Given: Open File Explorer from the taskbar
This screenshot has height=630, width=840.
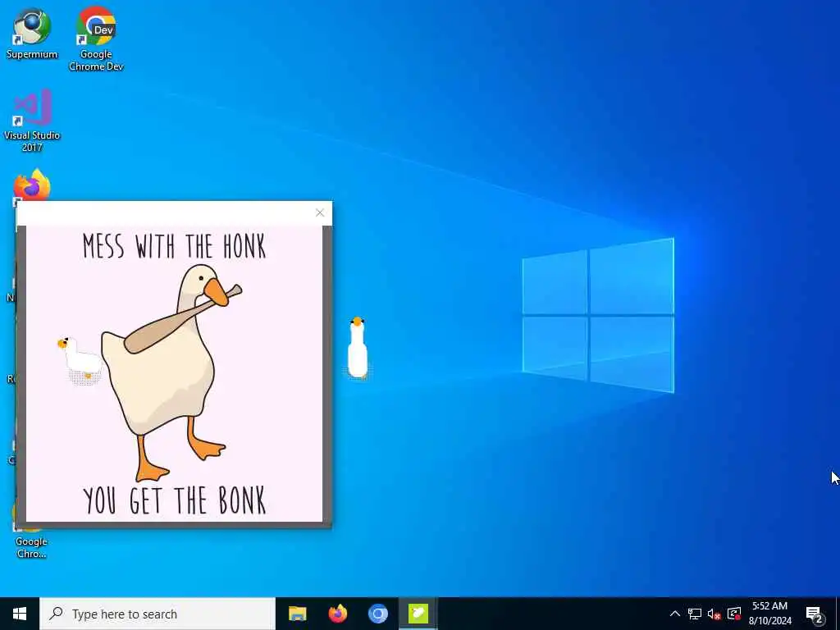Looking at the screenshot, I should coord(297,614).
